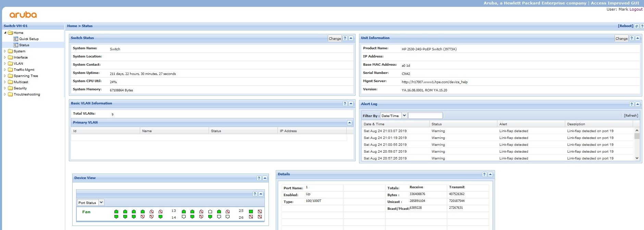Collapse the Primary VLAN section
The height and width of the screenshot is (230, 644).
coord(349,123)
